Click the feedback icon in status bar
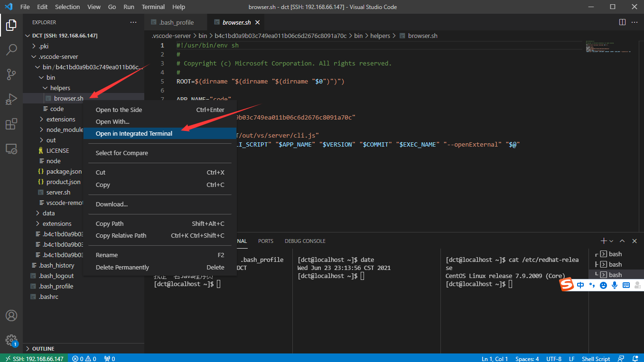The width and height of the screenshot is (644, 362). click(x=621, y=359)
